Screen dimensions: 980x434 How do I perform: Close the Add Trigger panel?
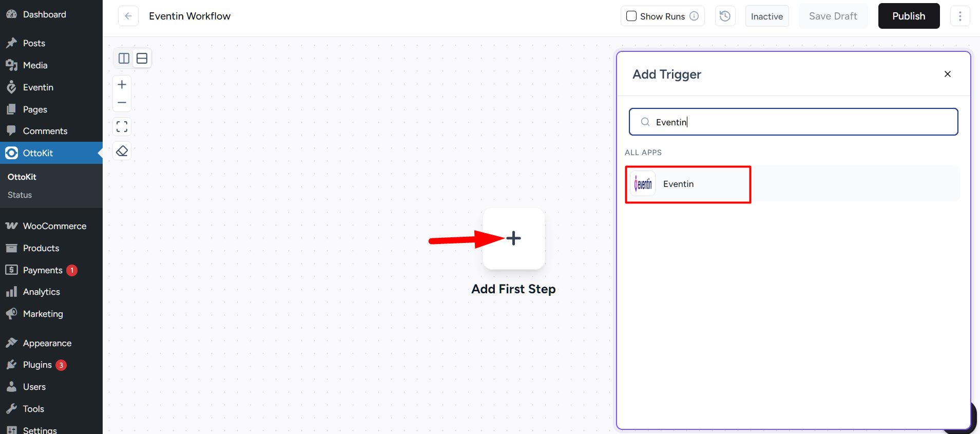pos(948,74)
